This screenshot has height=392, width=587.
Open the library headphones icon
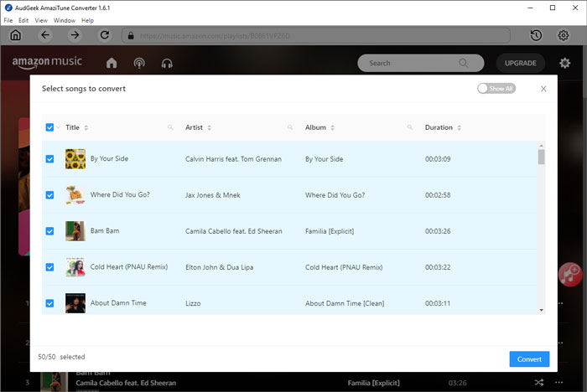(x=167, y=63)
